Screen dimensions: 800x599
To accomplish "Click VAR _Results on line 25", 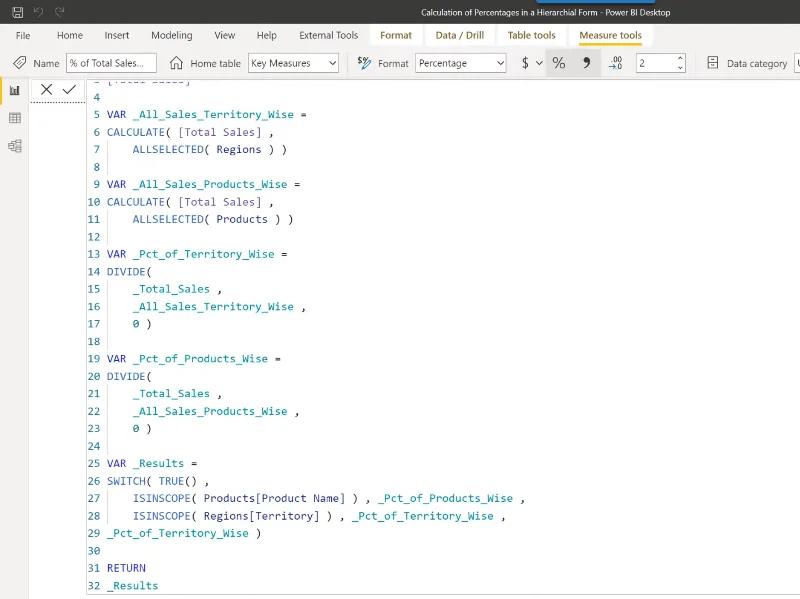I will tap(145, 463).
